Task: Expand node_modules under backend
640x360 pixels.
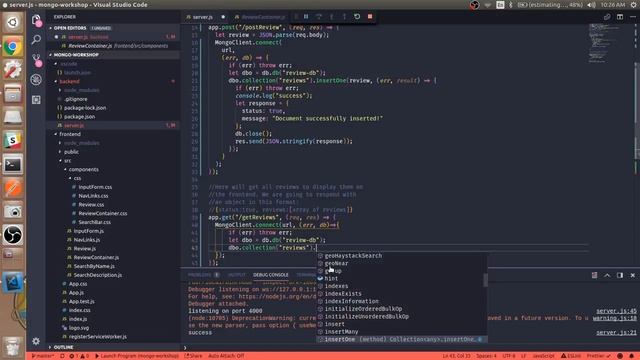Action: (82, 90)
